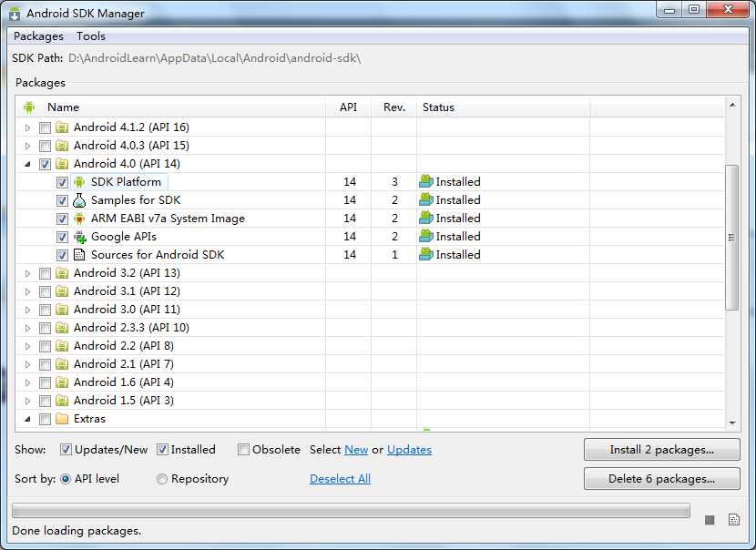Click the Select Updates link

409,450
